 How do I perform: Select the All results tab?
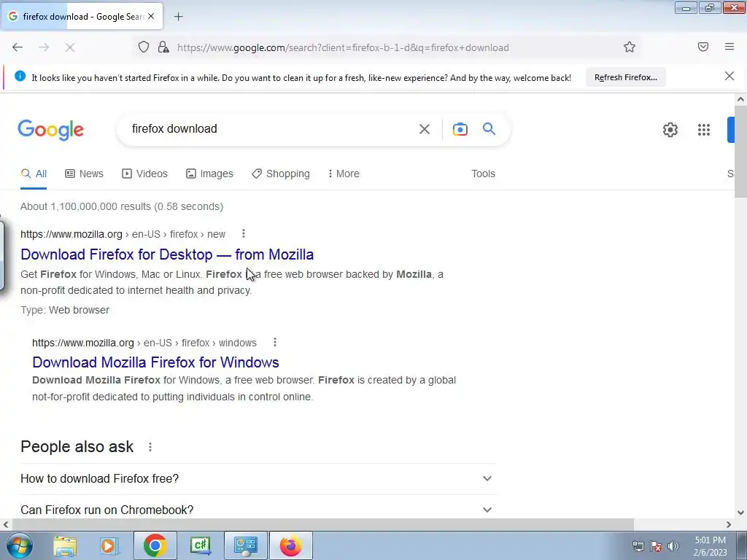(34, 174)
